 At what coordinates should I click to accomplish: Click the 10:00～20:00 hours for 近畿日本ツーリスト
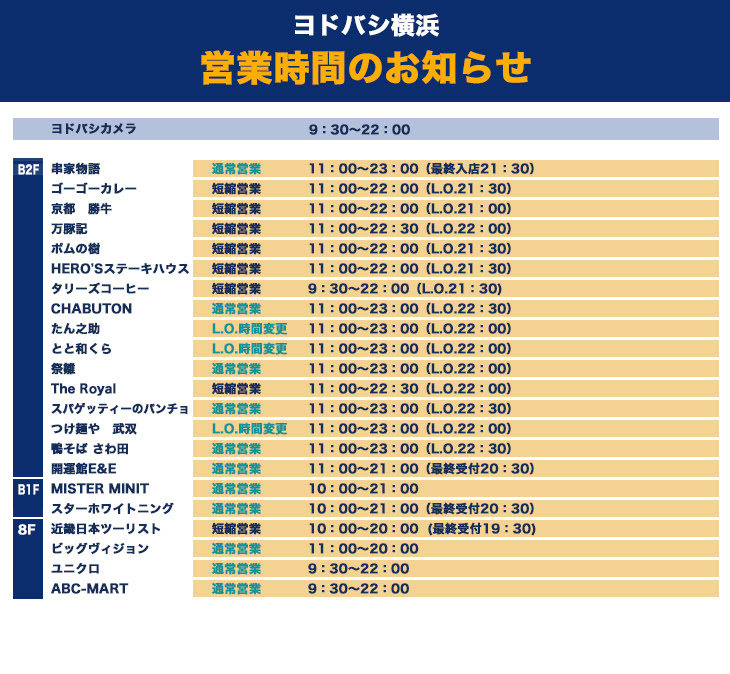point(364,529)
